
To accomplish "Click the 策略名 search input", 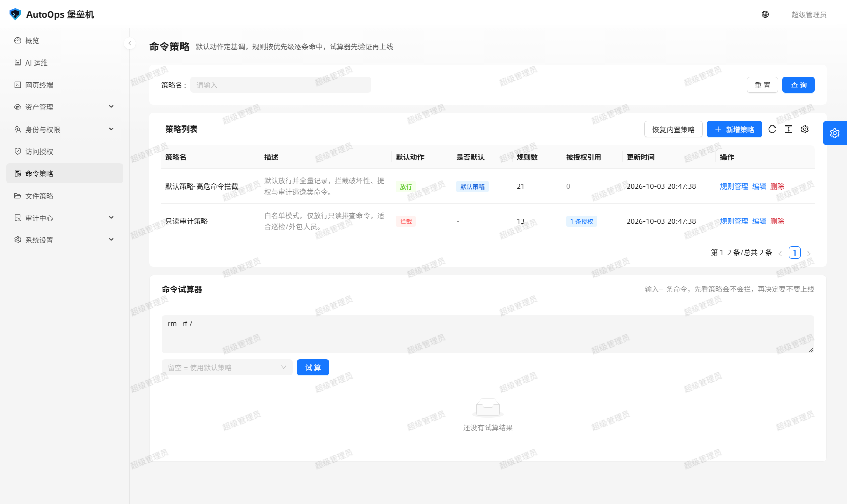I will (x=281, y=85).
